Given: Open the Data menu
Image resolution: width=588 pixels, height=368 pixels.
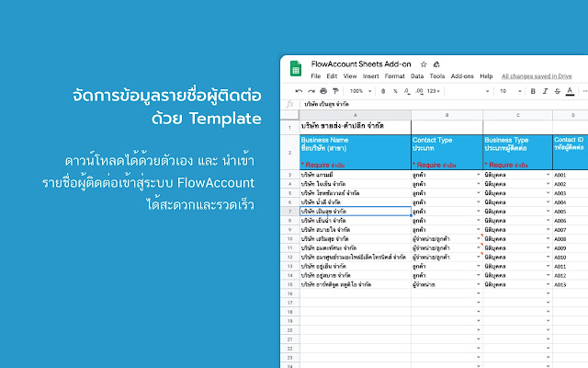Looking at the screenshot, I should (x=417, y=76).
